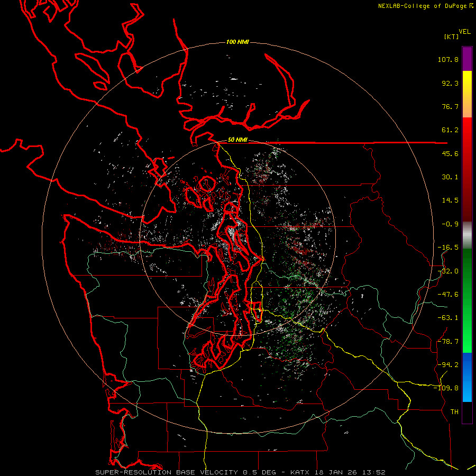Click the purple segment of the color bar
Screen dimensions: 476x476
click(x=467, y=59)
